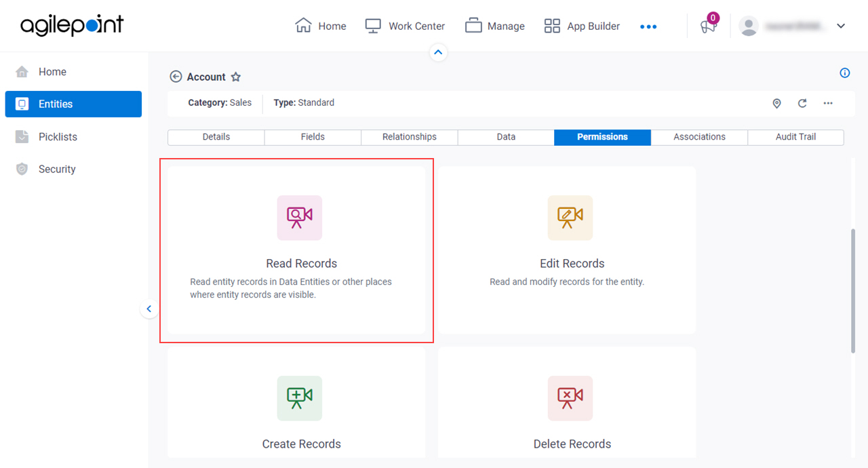Click the Type: Standard label
The image size is (868, 468).
point(304,103)
